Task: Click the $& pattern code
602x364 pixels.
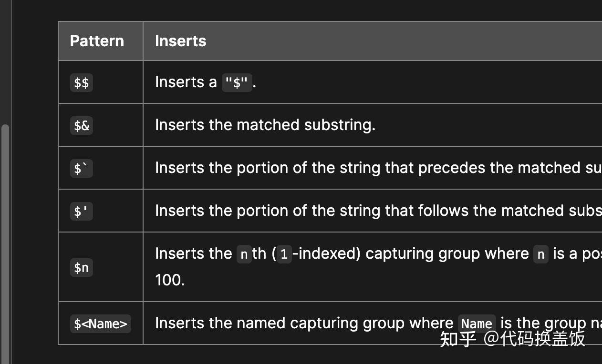Action: point(82,126)
